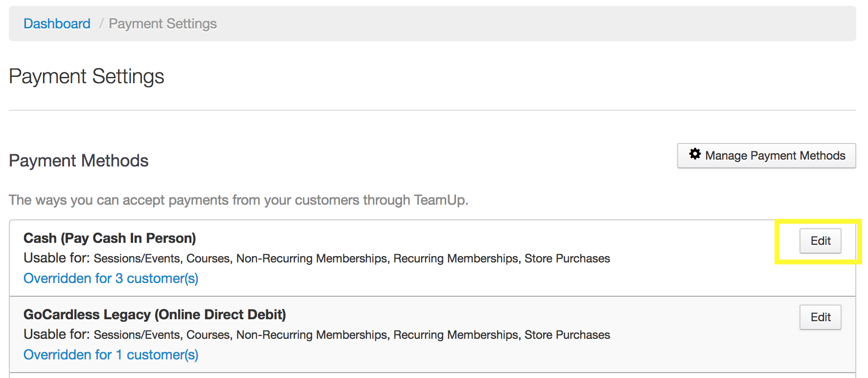The image size is (868, 378).
Task: Click Store Purchases text in Cash row
Action: pos(567,259)
